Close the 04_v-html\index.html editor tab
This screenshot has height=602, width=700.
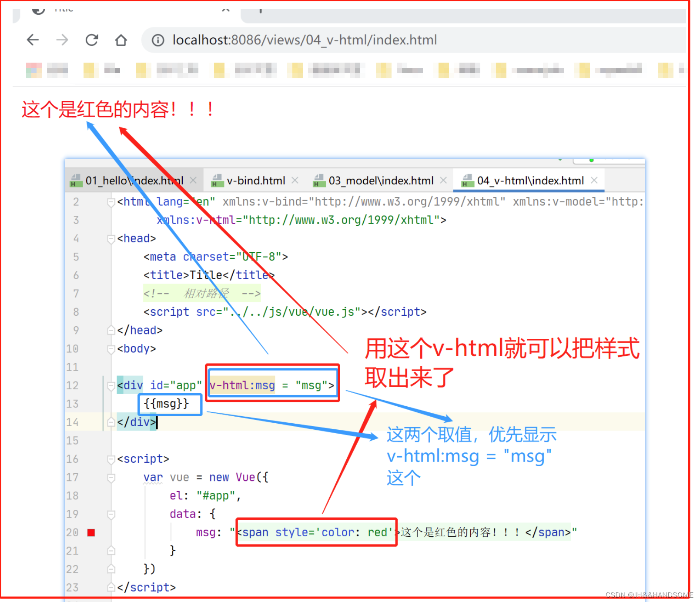click(594, 180)
